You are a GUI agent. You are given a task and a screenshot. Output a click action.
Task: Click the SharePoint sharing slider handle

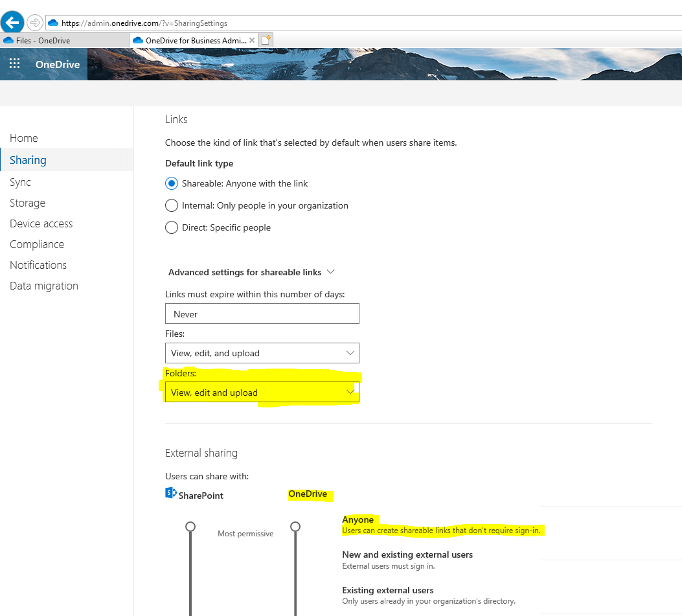[x=190, y=527]
